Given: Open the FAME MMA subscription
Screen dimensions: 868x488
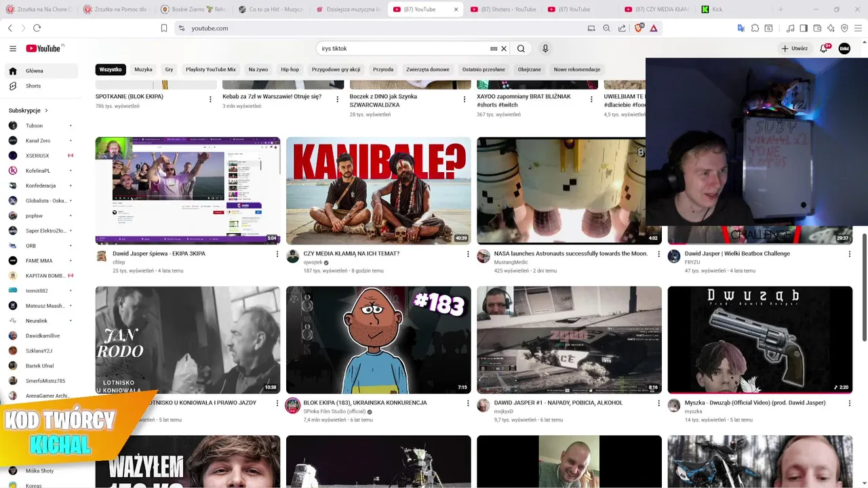Looking at the screenshot, I should click(x=39, y=260).
